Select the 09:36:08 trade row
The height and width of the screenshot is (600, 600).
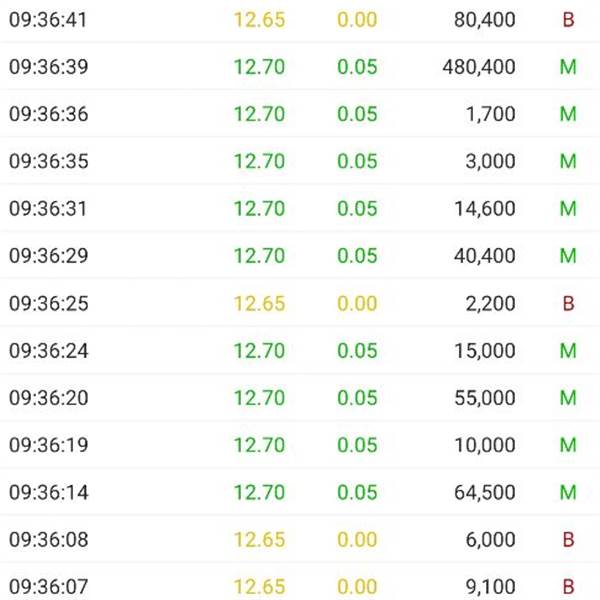[300, 539]
